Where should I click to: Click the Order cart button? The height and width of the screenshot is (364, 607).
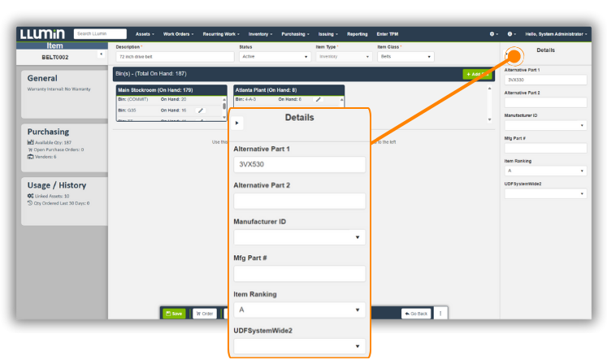pyautogui.click(x=204, y=313)
